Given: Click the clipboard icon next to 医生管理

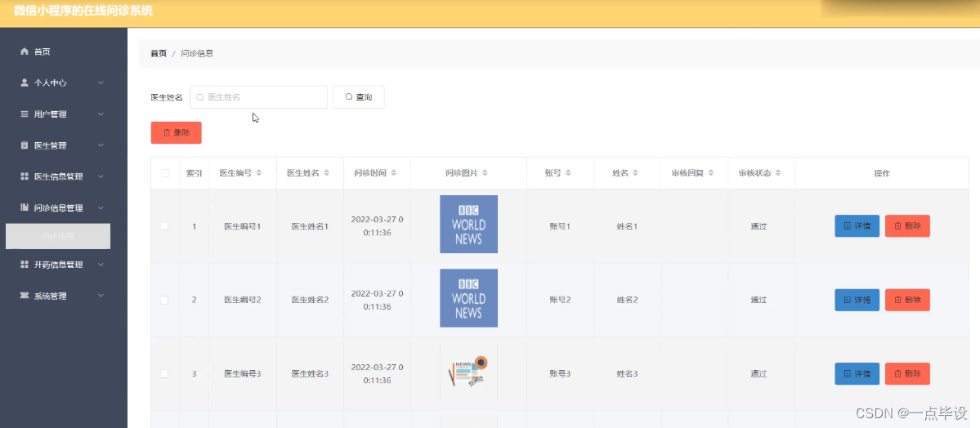Looking at the screenshot, I should (x=25, y=145).
